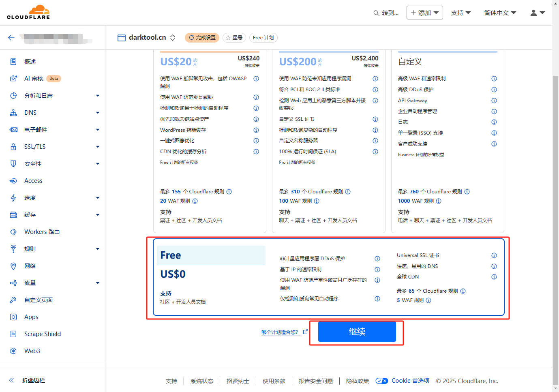Click info icon next to WordPress 智能缓存
559x392 pixels.
pyautogui.click(x=256, y=130)
